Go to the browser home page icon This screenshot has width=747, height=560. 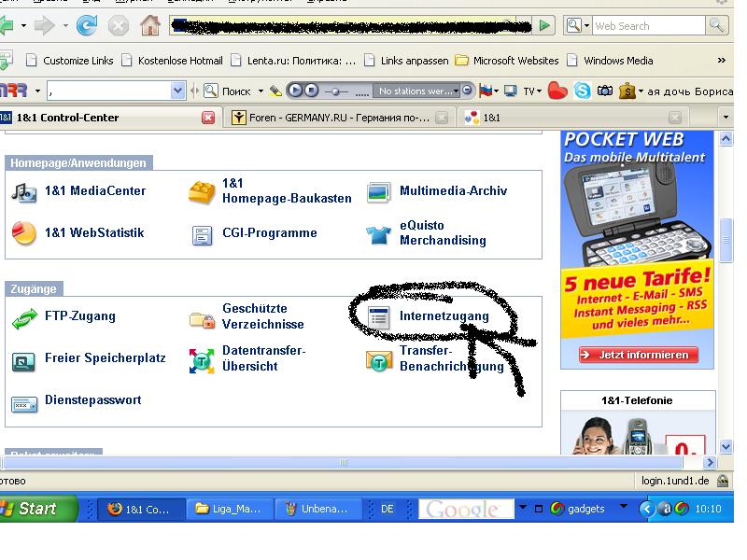click(x=150, y=25)
